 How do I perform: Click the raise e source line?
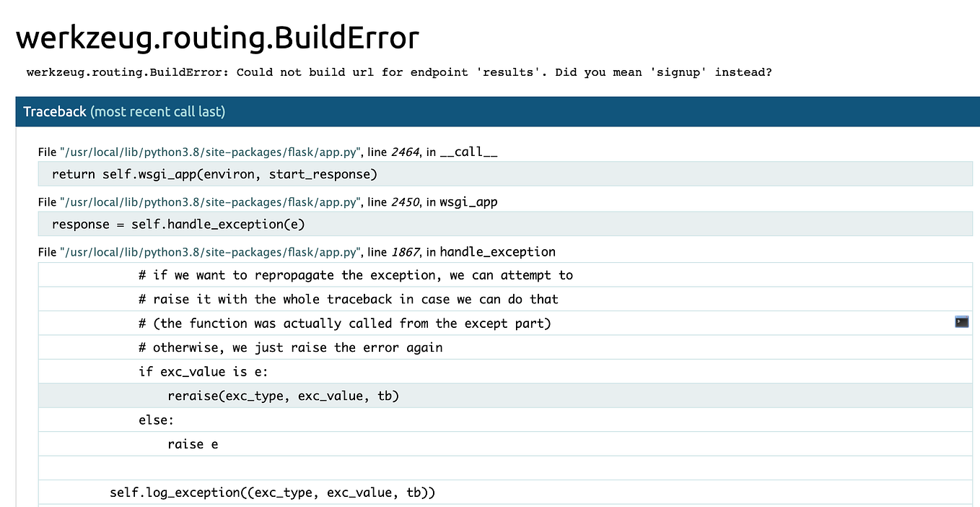[x=193, y=443]
